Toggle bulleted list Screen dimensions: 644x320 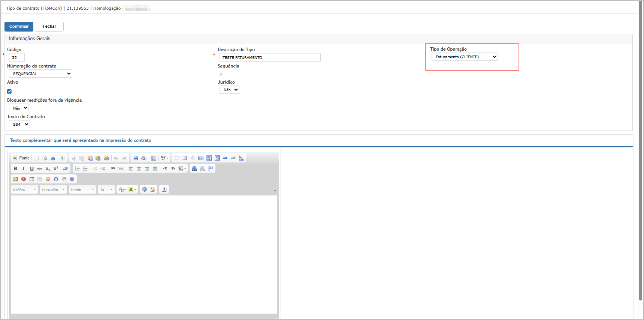coord(85,168)
